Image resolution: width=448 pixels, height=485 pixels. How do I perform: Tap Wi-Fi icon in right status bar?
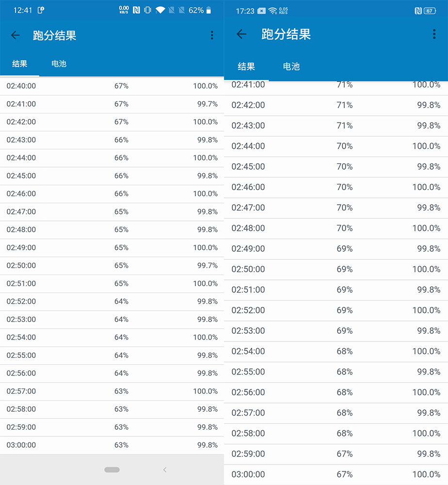[x=272, y=11]
